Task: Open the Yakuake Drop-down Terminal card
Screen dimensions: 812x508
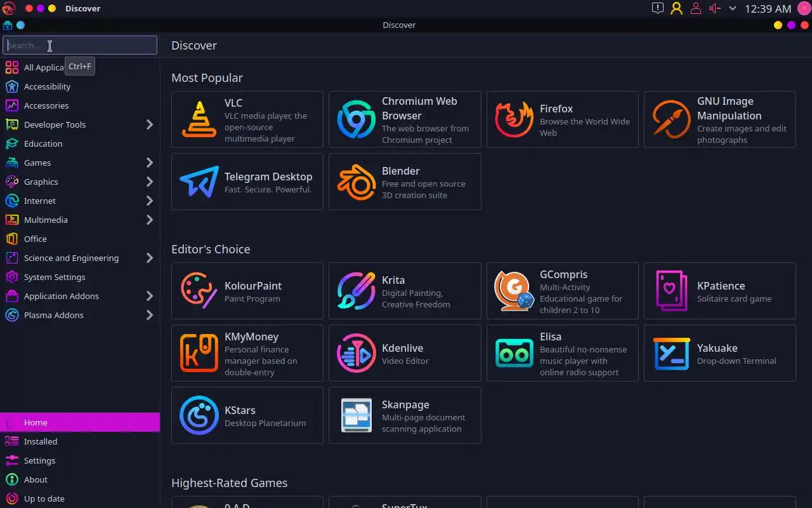Action: pyautogui.click(x=720, y=353)
